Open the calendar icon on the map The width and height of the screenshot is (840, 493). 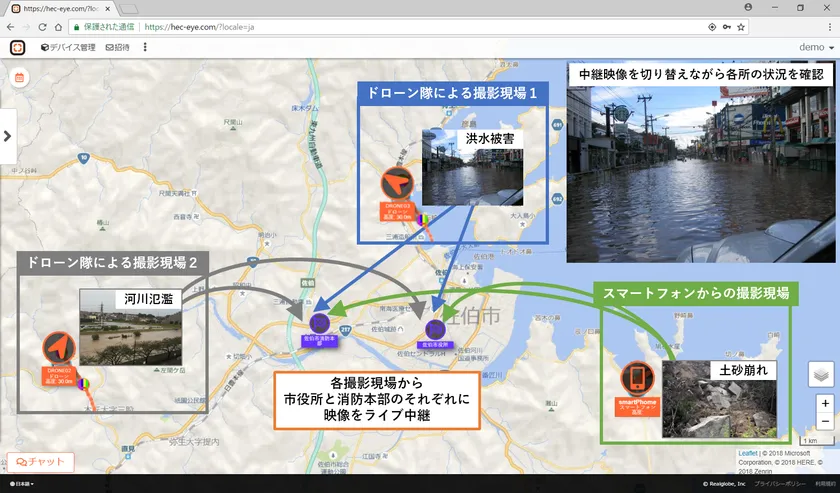pos(18,77)
